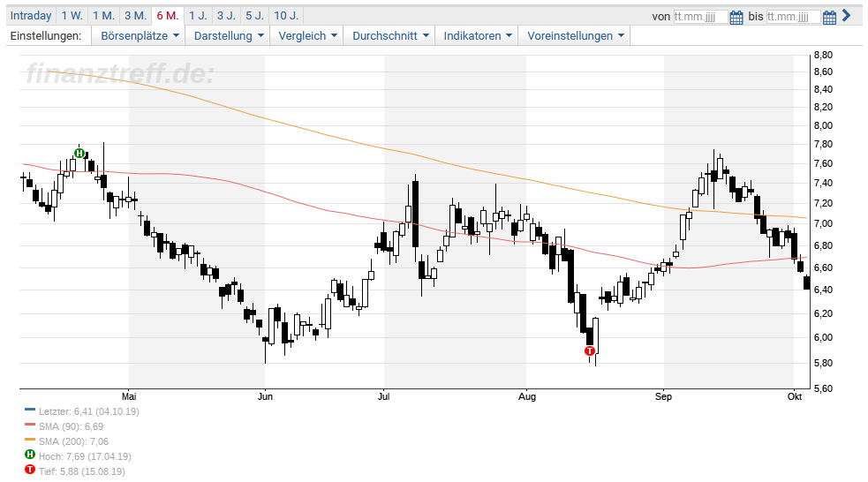Open the Indikatoren dropdown
Screen dimensions: 868x482
pyautogui.click(x=477, y=36)
